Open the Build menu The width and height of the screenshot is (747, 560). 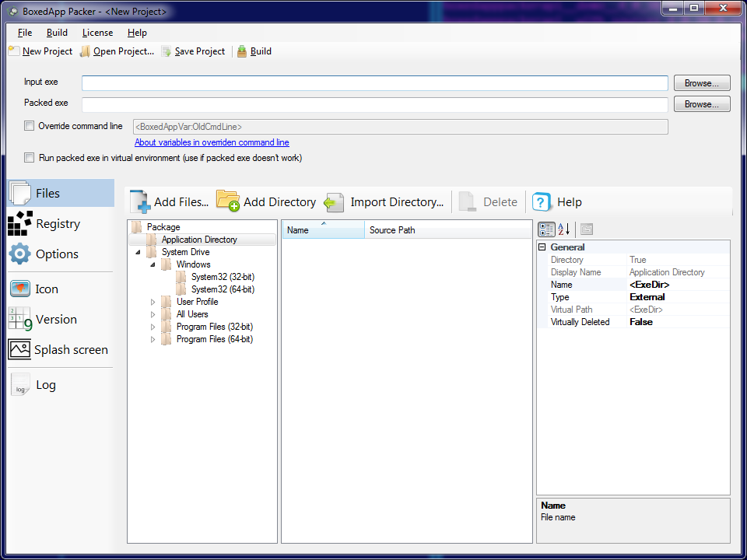[57, 33]
